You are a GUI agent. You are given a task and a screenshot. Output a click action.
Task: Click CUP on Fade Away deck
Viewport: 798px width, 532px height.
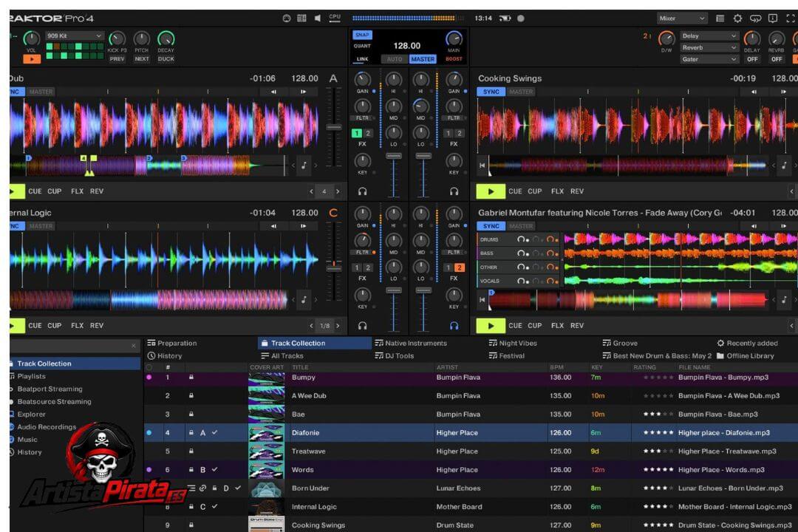[534, 326]
